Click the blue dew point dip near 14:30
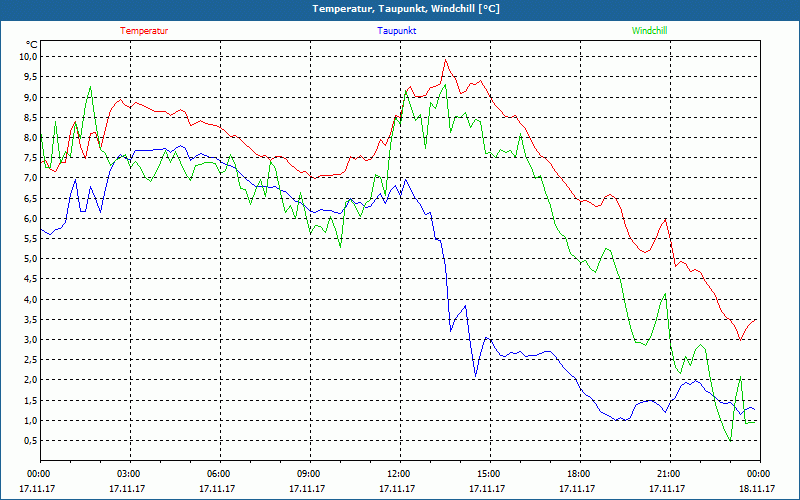The width and height of the screenshot is (800, 500). click(476, 376)
